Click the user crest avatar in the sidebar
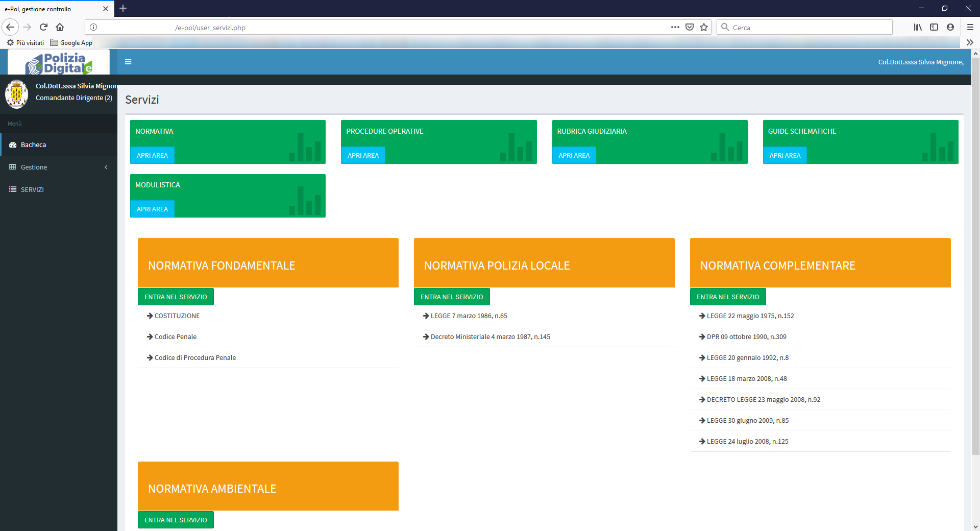The width and height of the screenshot is (980, 531). click(x=16, y=94)
